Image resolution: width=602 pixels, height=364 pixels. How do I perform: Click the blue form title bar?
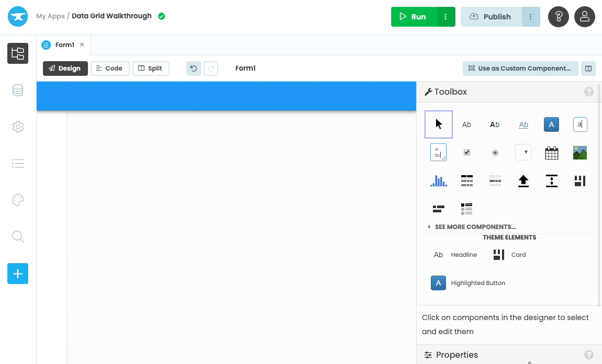click(x=227, y=96)
